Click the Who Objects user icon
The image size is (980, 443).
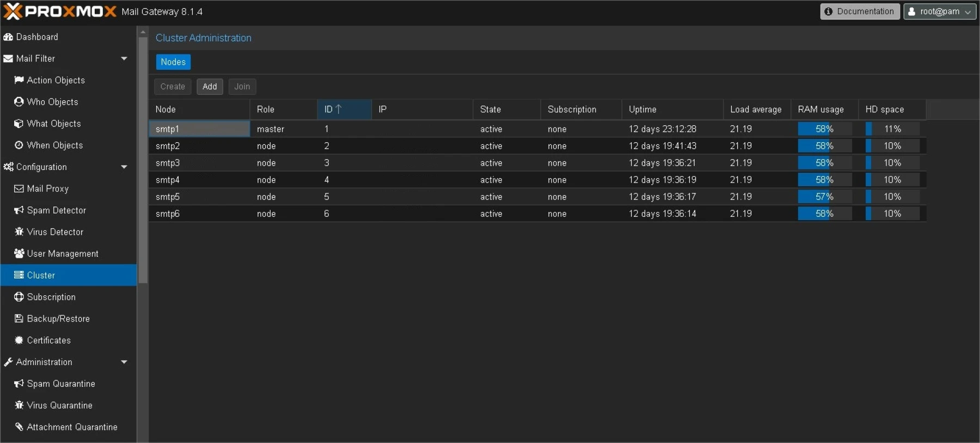19,102
